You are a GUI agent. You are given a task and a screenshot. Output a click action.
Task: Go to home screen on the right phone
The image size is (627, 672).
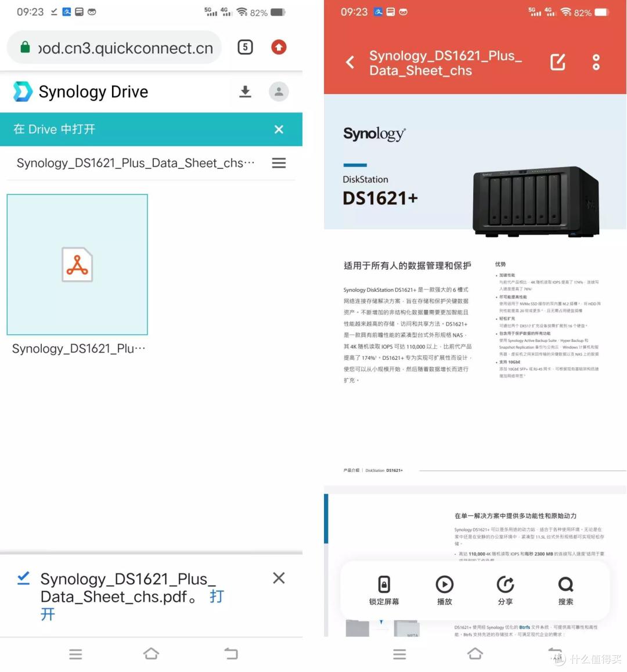(475, 653)
